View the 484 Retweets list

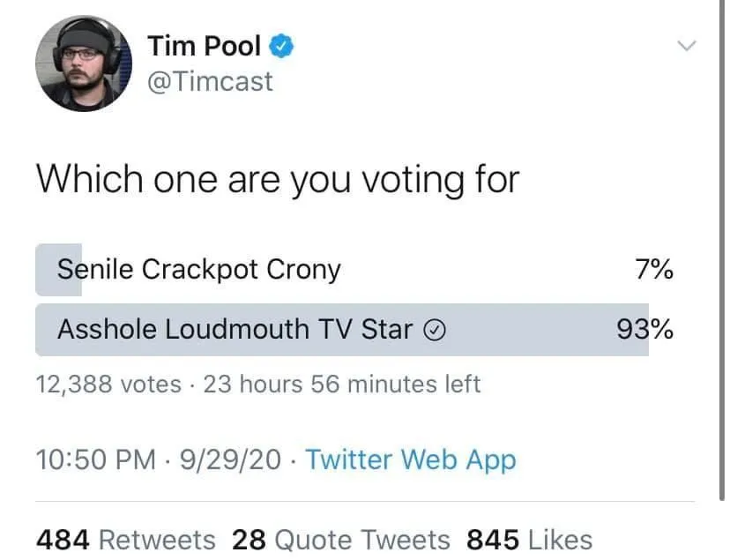click(126, 539)
